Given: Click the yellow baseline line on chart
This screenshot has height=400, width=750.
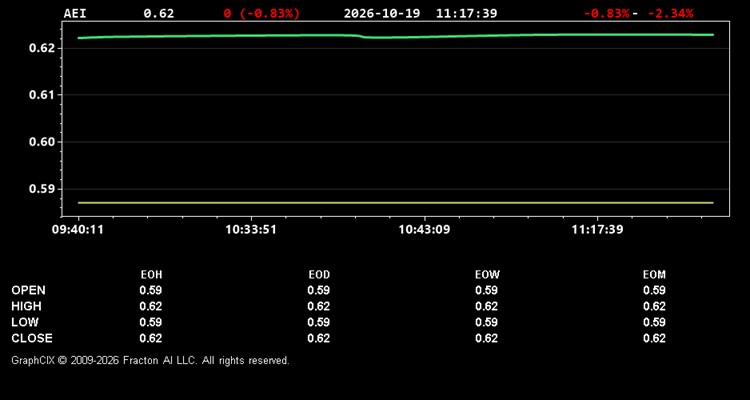Looking at the screenshot, I should click(396, 203).
